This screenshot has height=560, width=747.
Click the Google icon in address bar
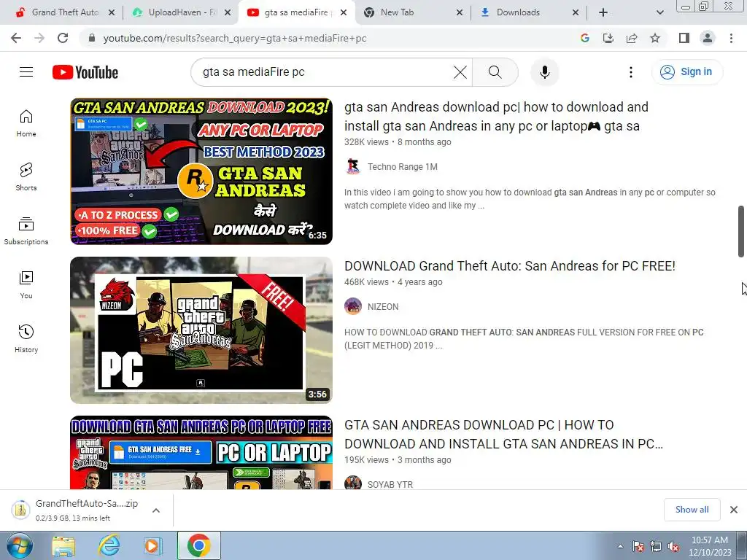coord(585,38)
